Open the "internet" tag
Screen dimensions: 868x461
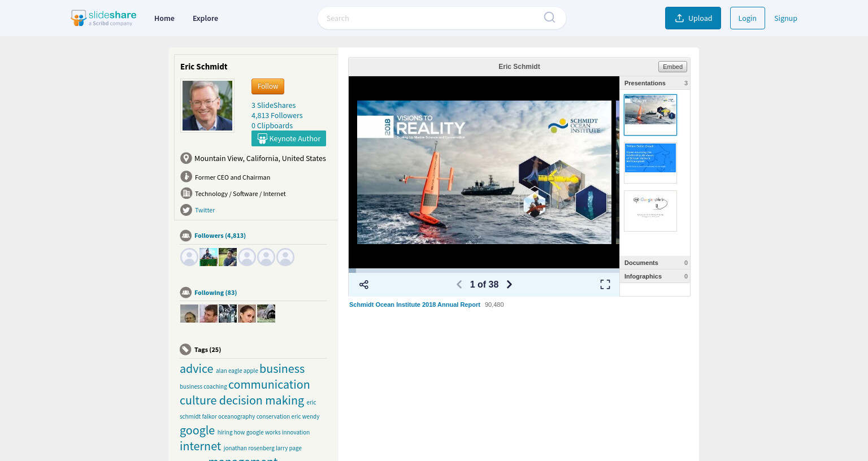[201, 446]
